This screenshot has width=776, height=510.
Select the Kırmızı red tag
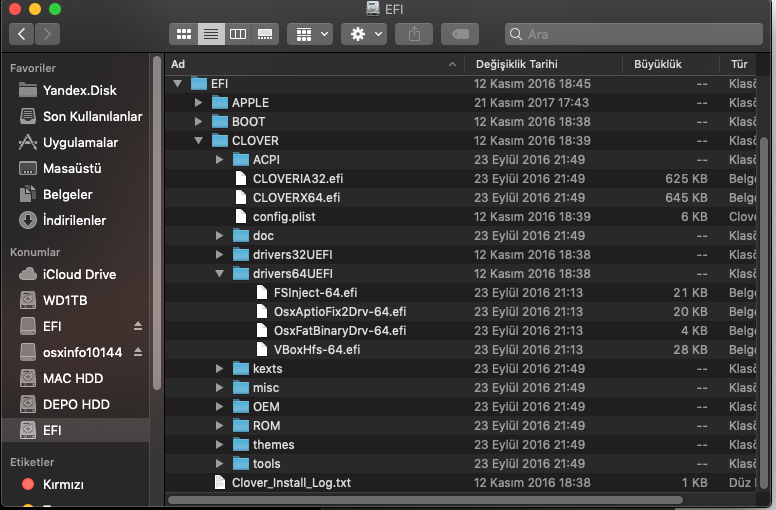click(63, 485)
